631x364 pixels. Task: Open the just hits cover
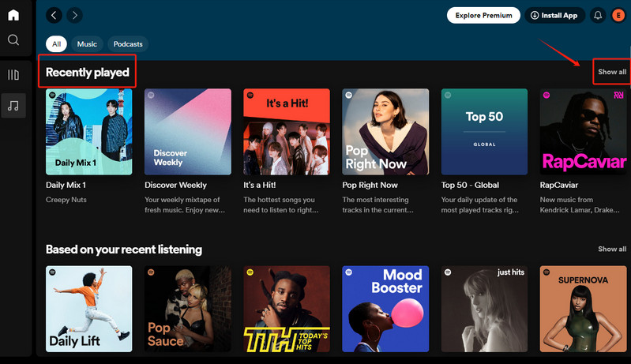(x=484, y=309)
